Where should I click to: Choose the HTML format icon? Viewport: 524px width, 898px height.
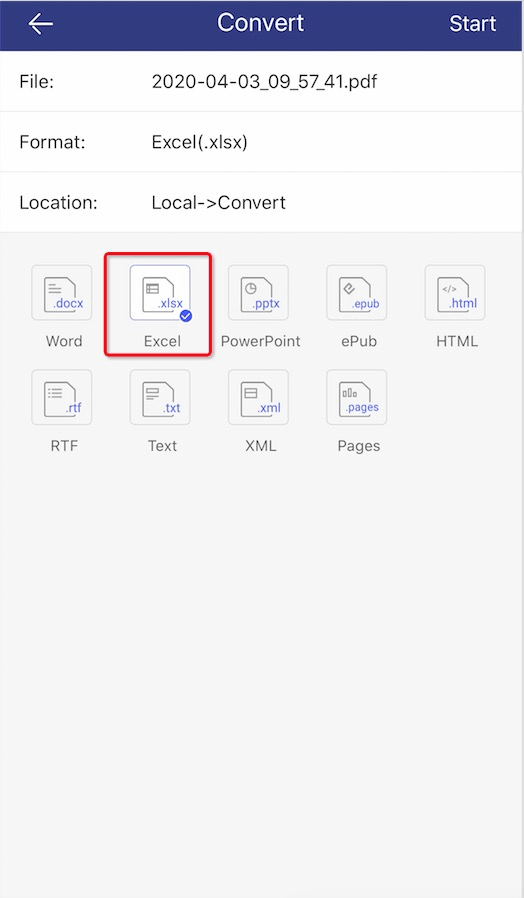pyautogui.click(x=455, y=293)
